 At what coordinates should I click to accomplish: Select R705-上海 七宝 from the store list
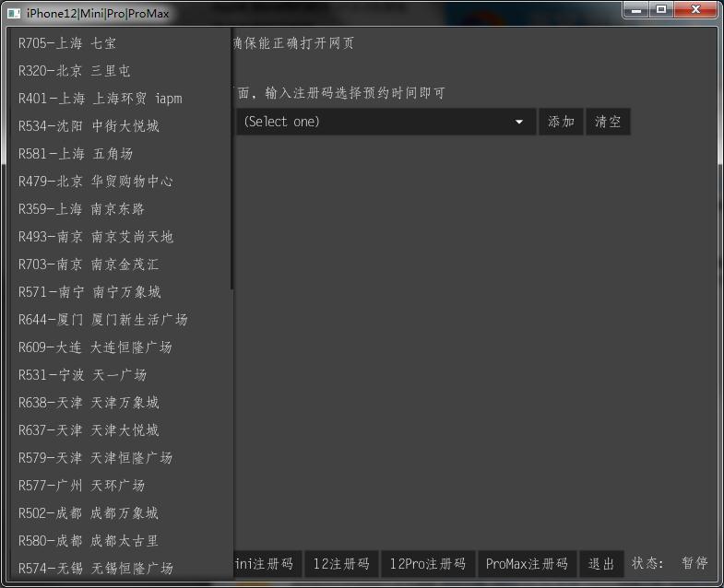pyautogui.click(x=67, y=43)
